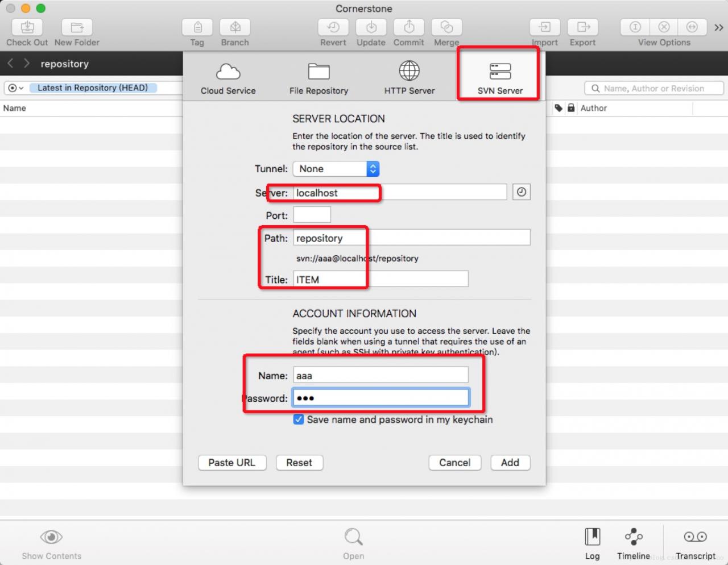The width and height of the screenshot is (728, 565).
Task: Go back with the left navigation arrow
Action: click(10, 63)
